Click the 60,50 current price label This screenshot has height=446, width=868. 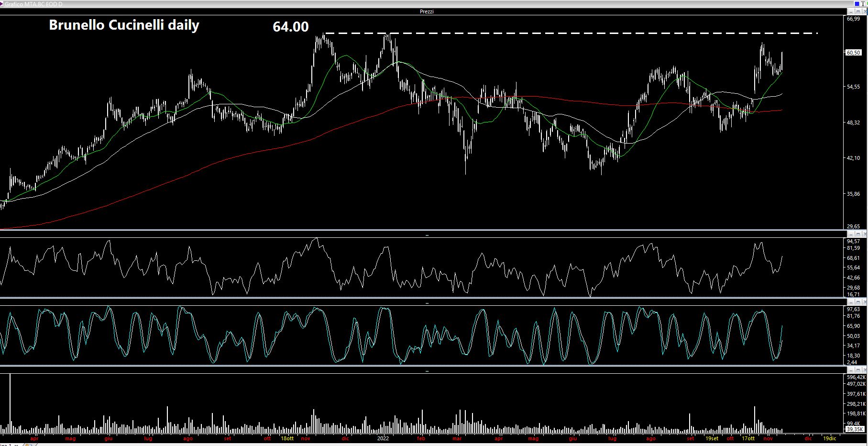[x=854, y=53]
